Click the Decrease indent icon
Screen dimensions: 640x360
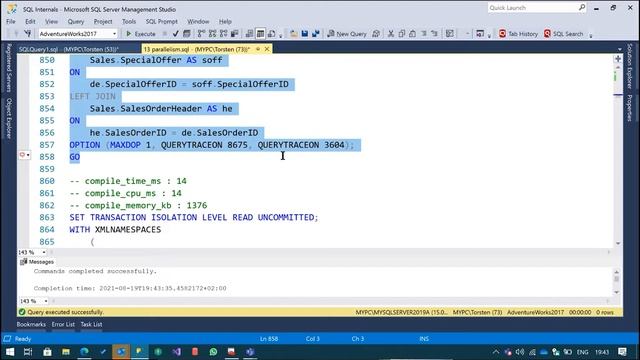424,34
